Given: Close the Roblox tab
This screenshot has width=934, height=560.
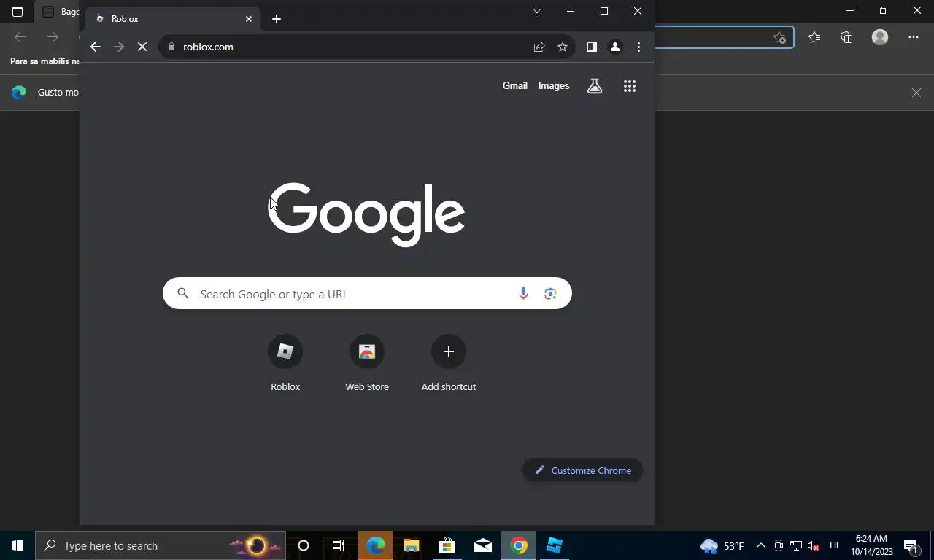Looking at the screenshot, I should tap(249, 19).
